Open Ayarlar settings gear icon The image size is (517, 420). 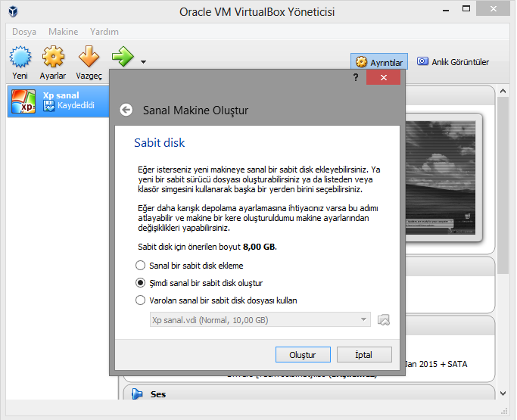coord(53,57)
